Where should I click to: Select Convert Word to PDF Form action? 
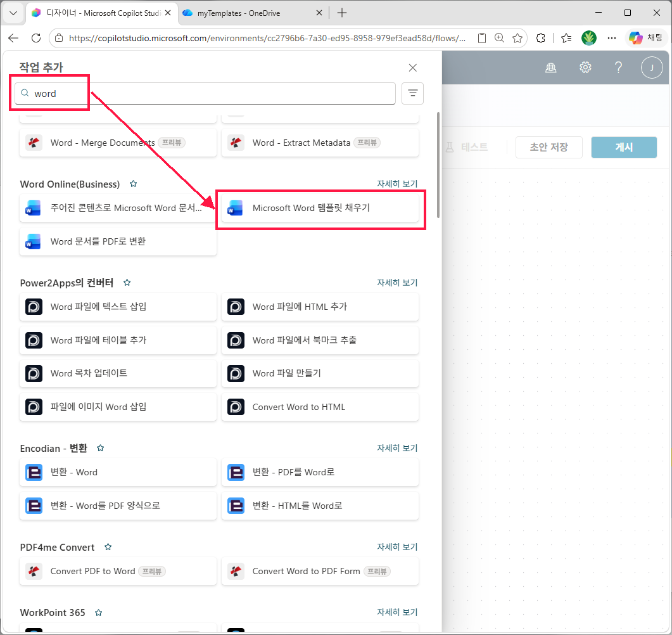click(x=320, y=571)
